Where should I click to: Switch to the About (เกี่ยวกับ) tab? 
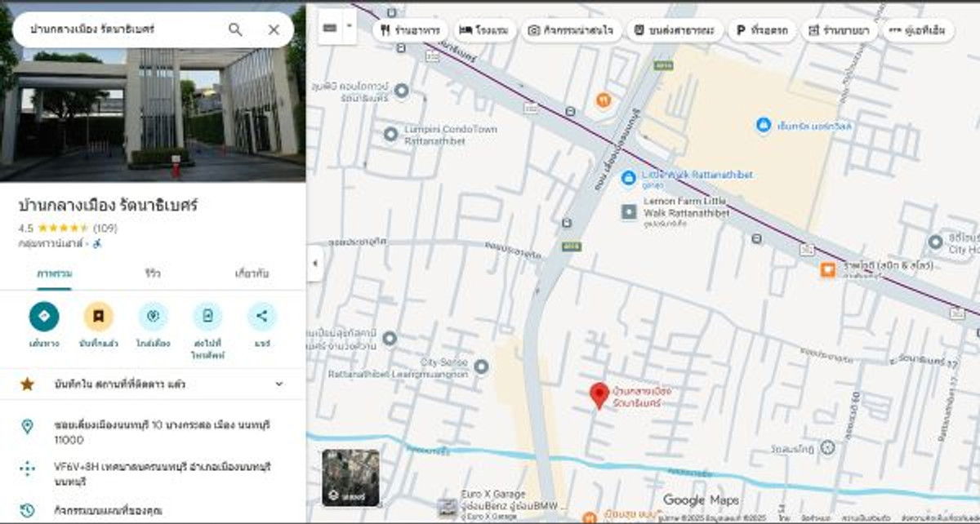pyautogui.click(x=252, y=273)
